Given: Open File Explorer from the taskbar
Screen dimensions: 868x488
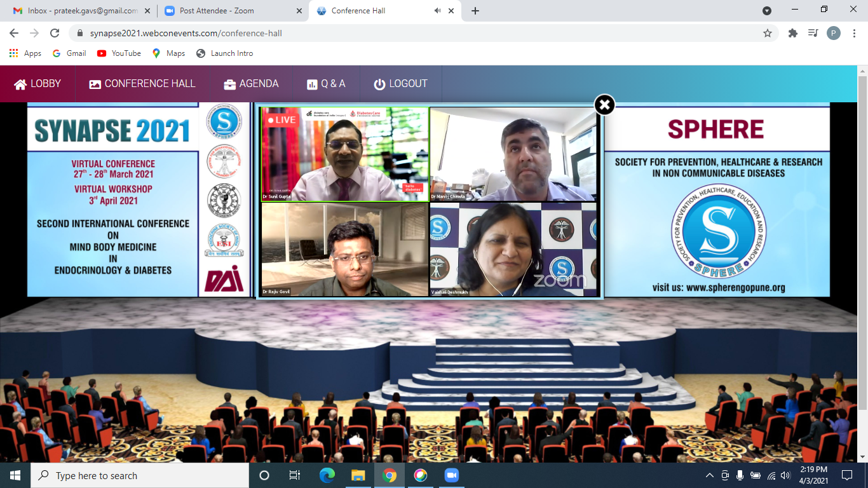Looking at the screenshot, I should click(x=358, y=475).
